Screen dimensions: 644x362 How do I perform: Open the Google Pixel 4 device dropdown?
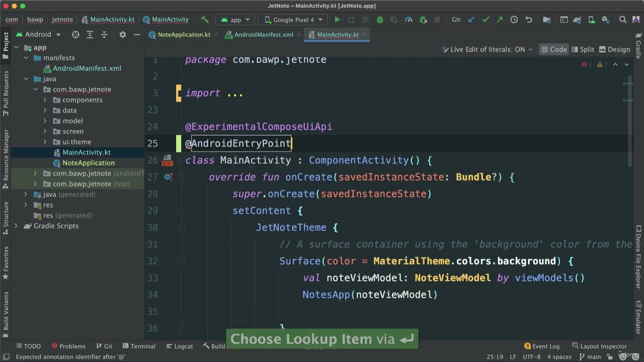click(294, 20)
